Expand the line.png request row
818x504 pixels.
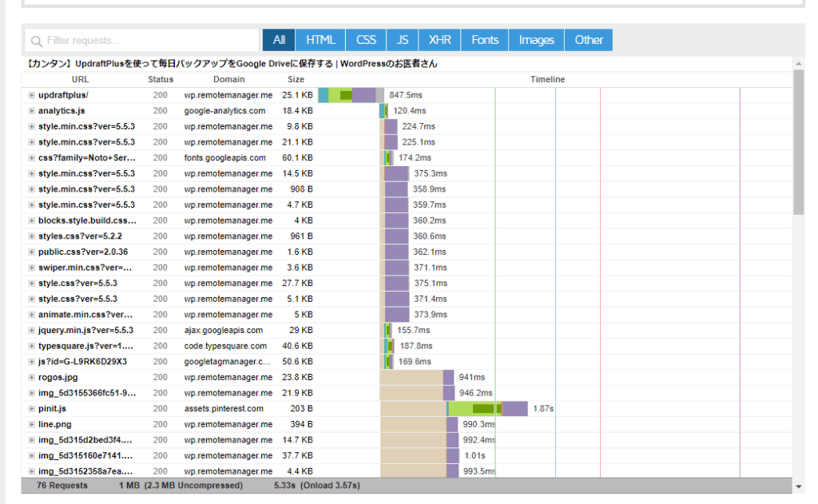tap(32, 424)
